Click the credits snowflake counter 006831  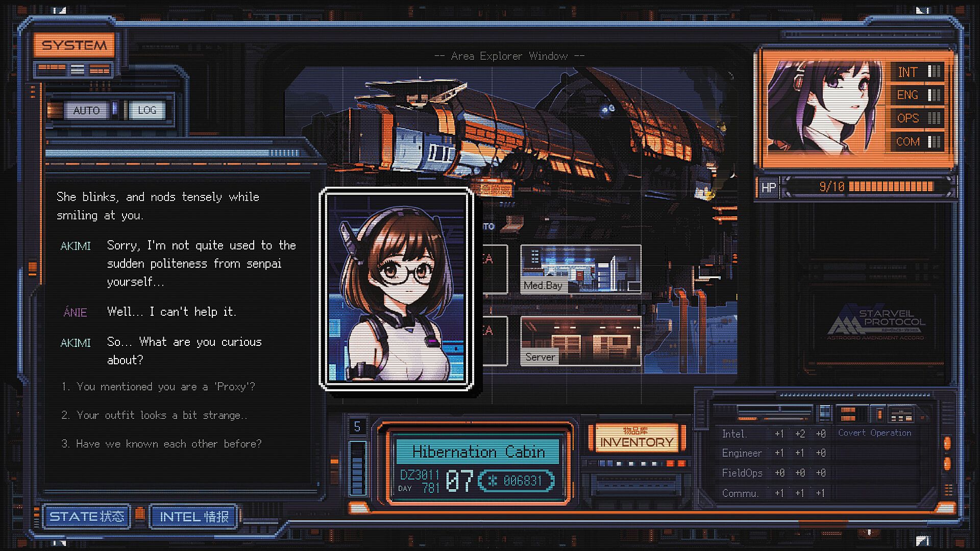[516, 481]
